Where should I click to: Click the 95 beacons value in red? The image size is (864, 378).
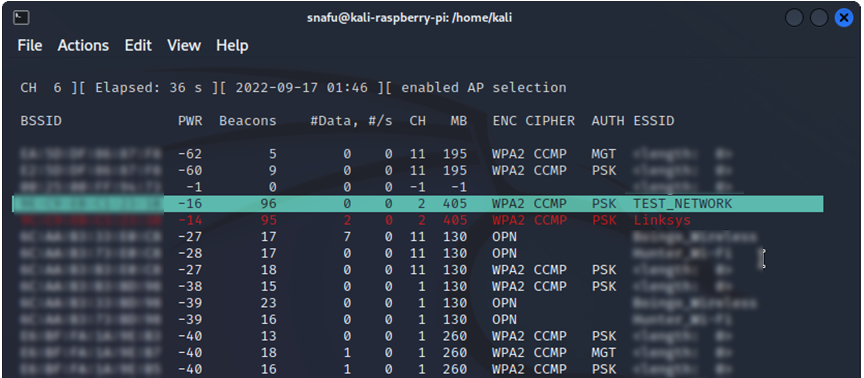click(x=268, y=220)
